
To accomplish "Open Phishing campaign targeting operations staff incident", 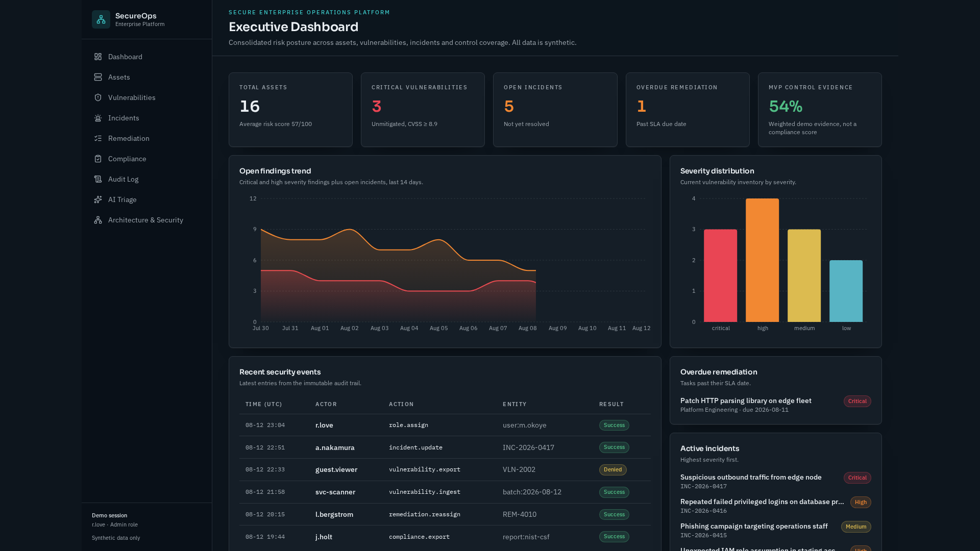I will coord(754,526).
